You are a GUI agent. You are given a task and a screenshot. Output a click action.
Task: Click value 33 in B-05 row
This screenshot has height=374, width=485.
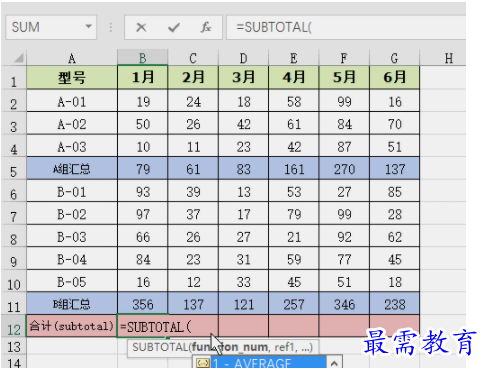[x=243, y=281]
